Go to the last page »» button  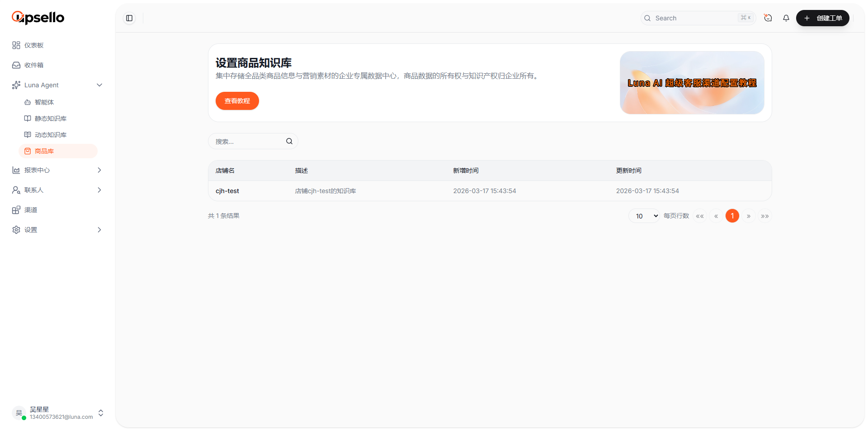(x=765, y=216)
